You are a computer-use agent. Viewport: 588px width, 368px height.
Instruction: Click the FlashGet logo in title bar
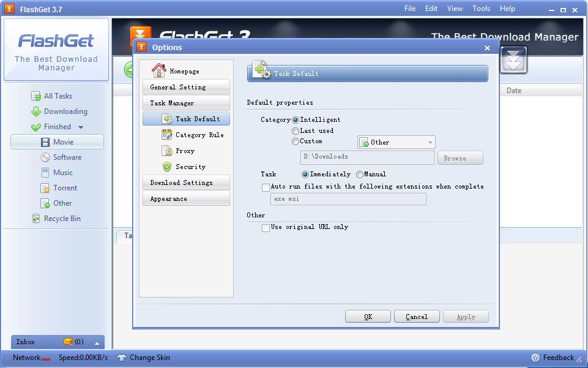point(9,9)
